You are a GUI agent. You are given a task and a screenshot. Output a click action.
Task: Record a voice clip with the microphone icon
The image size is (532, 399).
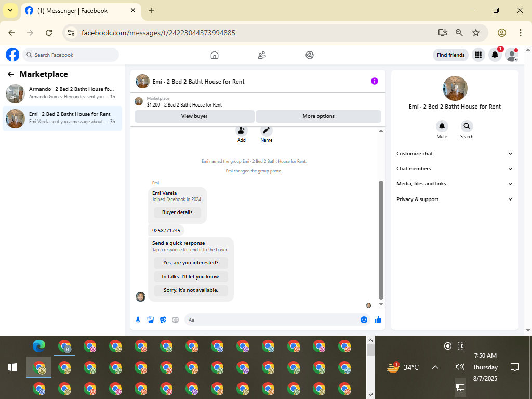[x=138, y=320]
